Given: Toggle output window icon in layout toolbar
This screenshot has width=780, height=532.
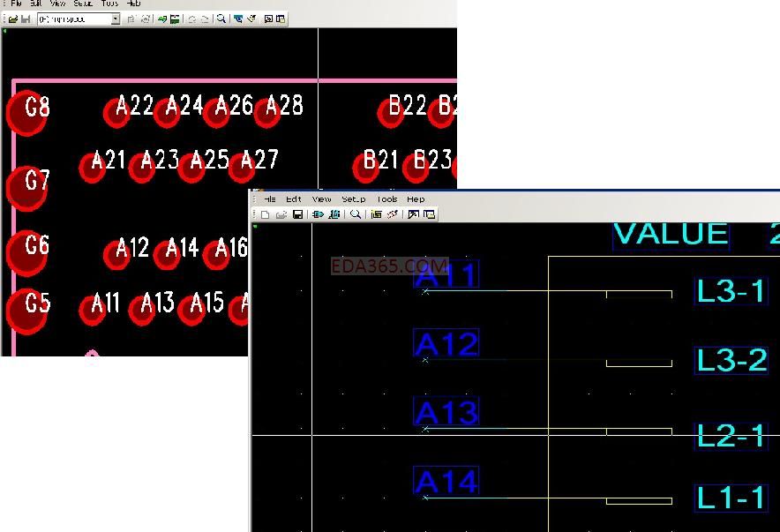Looking at the screenshot, I should (x=268, y=19).
